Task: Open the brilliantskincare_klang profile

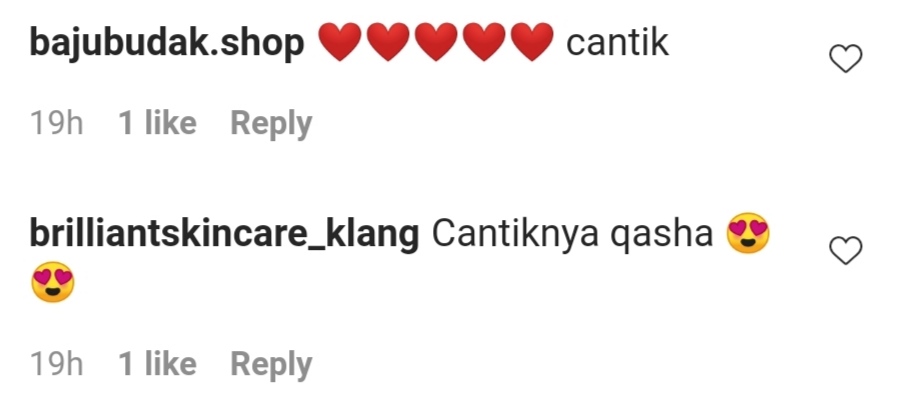Action: click(x=224, y=235)
